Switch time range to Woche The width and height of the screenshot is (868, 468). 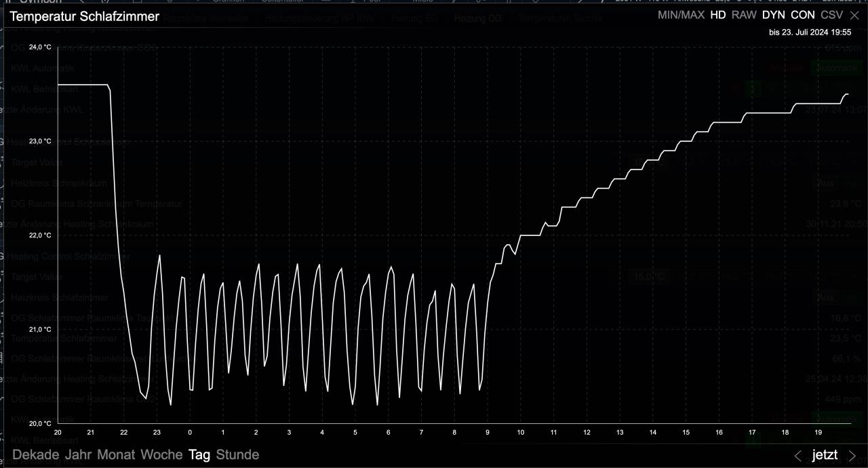[x=161, y=454]
